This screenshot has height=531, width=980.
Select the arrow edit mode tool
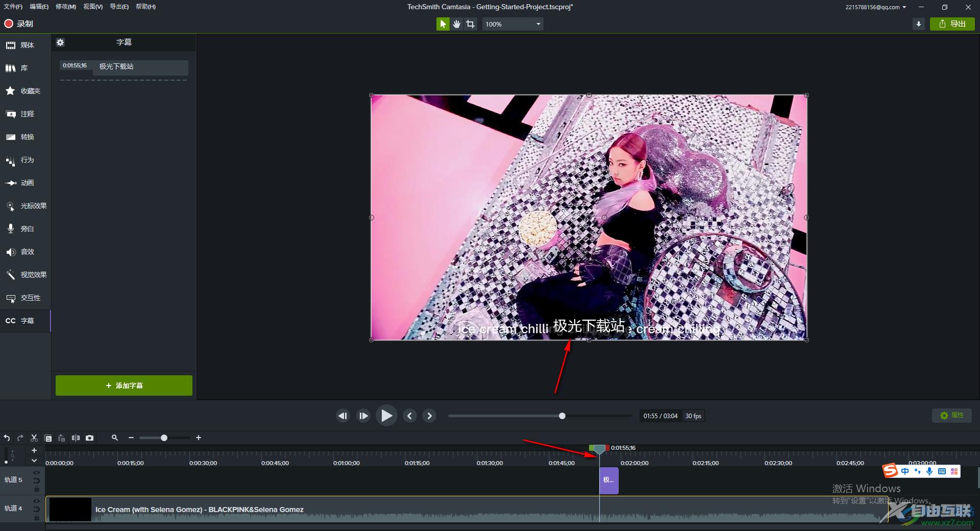443,24
